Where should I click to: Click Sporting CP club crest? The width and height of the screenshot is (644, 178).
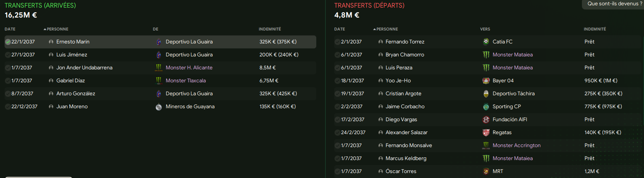pyautogui.click(x=486, y=107)
